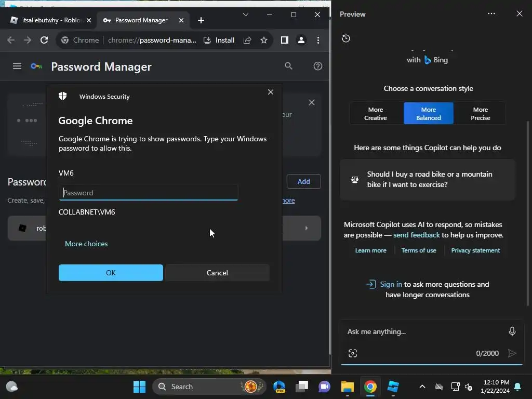Viewport: 532px width, 399px height.
Task: Open Privacy statement link
Action: tap(475, 250)
